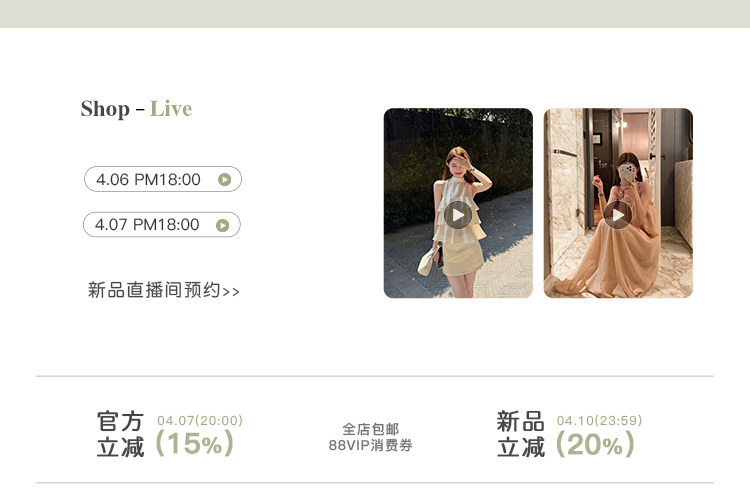Click the green Live word in heading

pyautogui.click(x=171, y=109)
